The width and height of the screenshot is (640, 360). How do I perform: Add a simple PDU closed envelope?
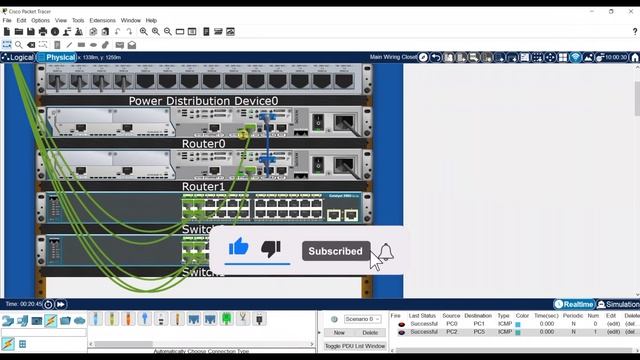coord(120,45)
